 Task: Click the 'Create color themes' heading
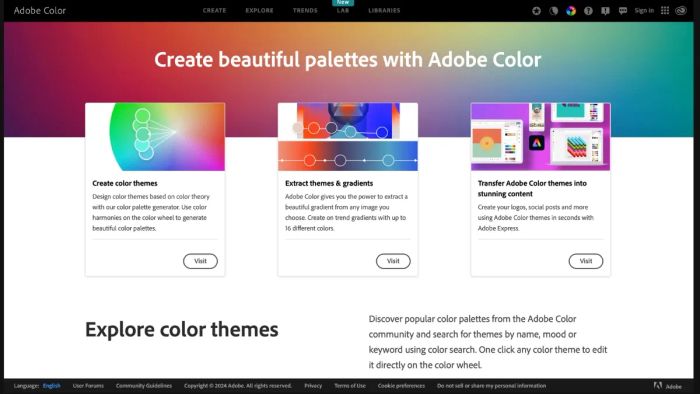125,183
